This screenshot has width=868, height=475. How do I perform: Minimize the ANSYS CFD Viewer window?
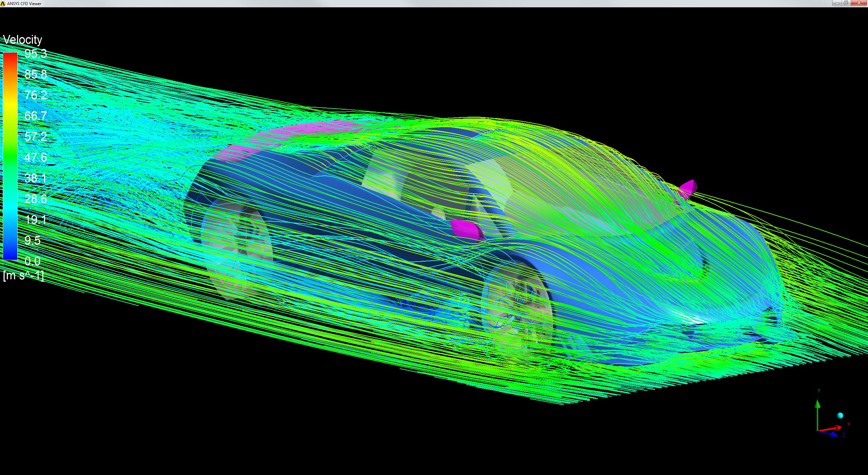click(x=837, y=3)
